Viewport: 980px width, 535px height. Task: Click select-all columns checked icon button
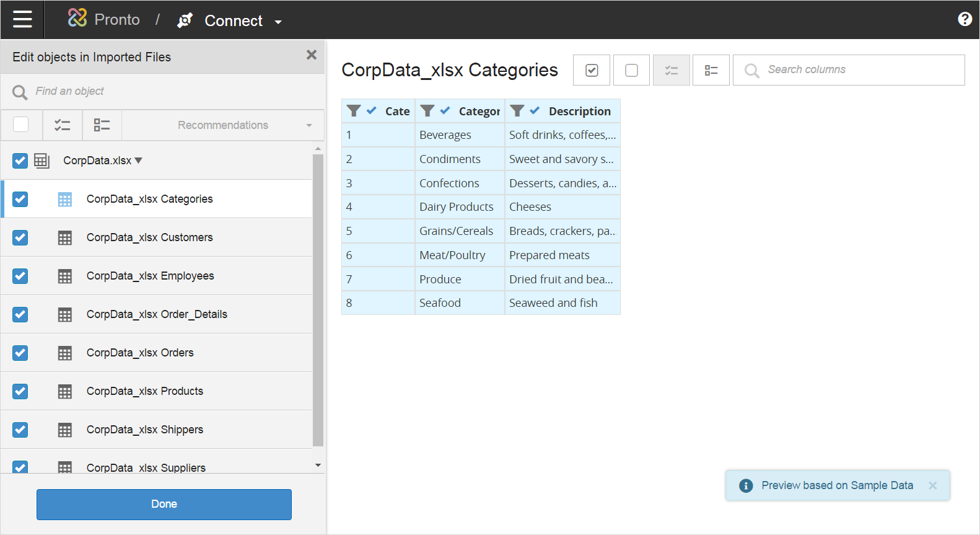pyautogui.click(x=592, y=70)
